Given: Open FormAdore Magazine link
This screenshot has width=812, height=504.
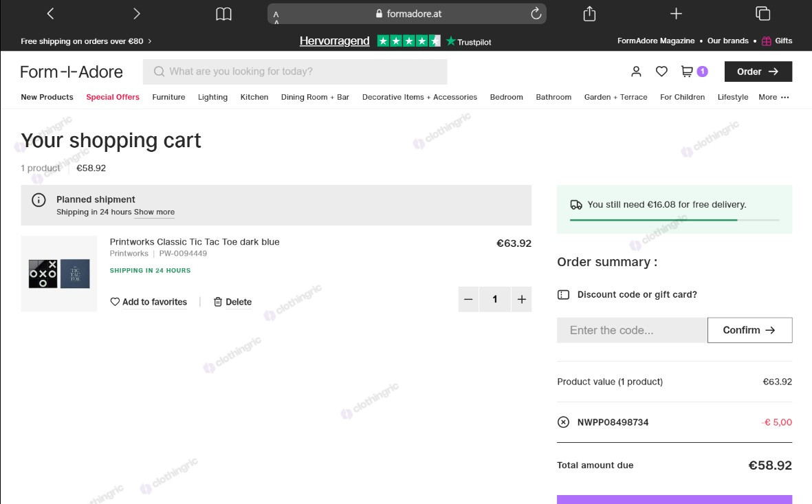Looking at the screenshot, I should 656,41.
